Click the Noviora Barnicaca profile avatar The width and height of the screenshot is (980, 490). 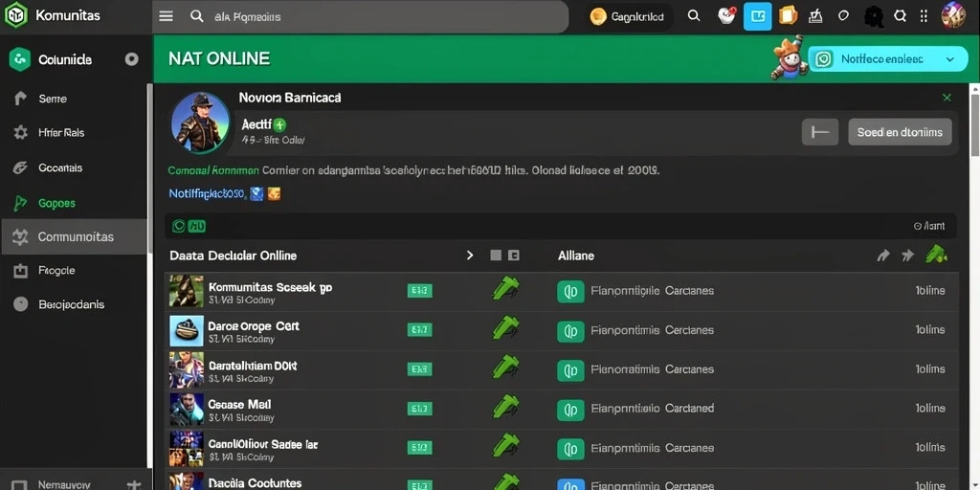click(x=200, y=123)
